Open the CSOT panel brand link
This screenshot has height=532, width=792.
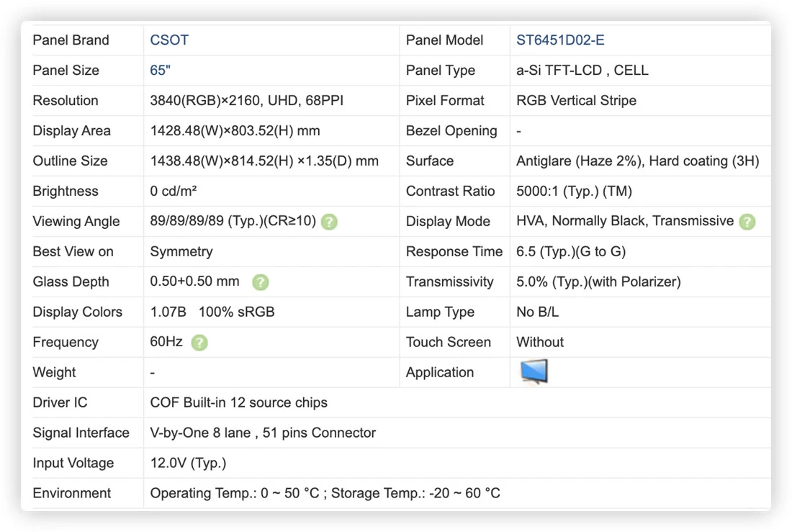coord(169,40)
